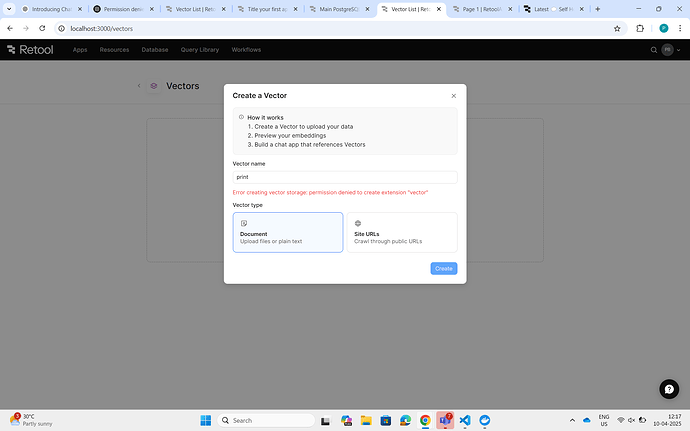
Task: Click the address bar URL localhost:3000/vectors
Action: coord(102,29)
